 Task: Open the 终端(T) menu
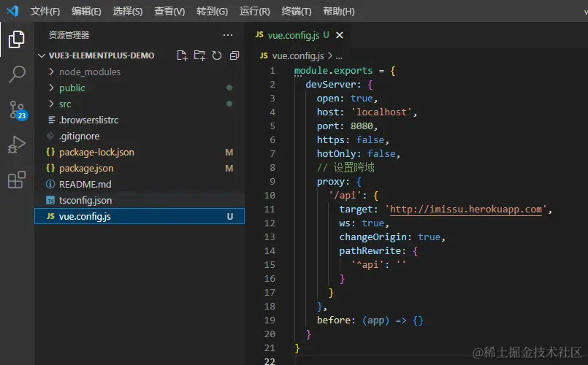[297, 11]
